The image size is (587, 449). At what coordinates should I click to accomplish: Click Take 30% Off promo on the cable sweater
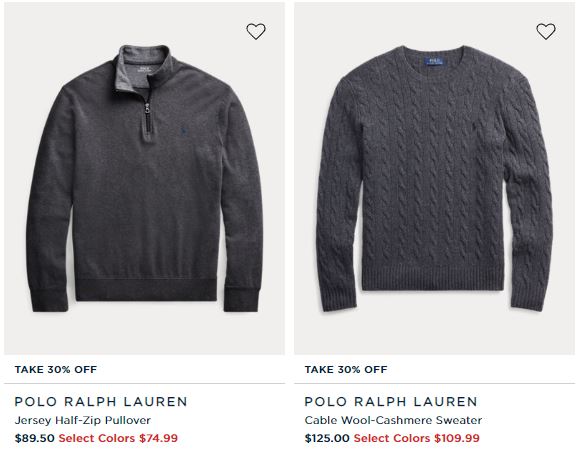pyautogui.click(x=346, y=370)
